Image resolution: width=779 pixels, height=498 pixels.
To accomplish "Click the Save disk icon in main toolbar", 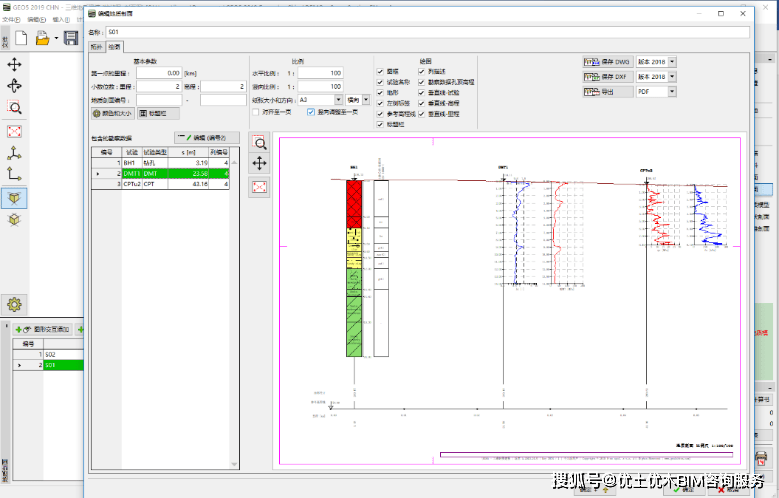I will tap(71, 38).
